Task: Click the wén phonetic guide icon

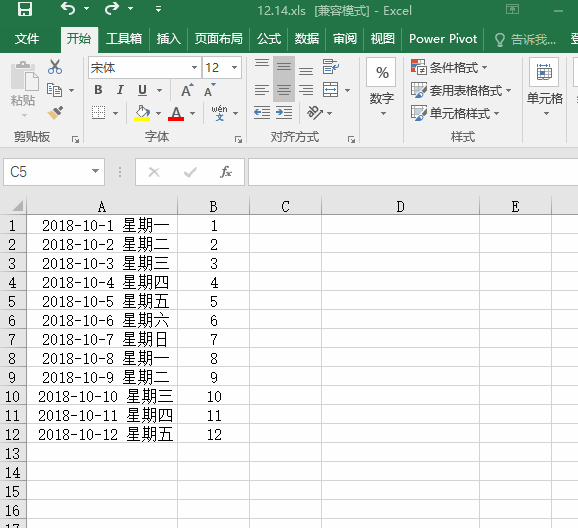Action: (x=219, y=113)
